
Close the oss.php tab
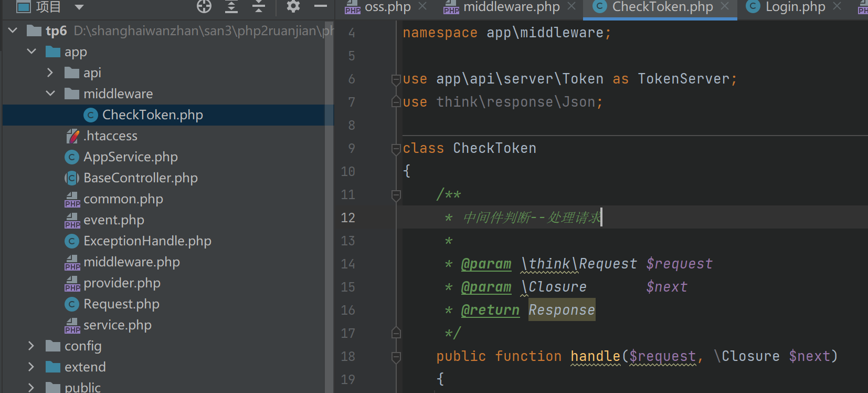point(422,6)
